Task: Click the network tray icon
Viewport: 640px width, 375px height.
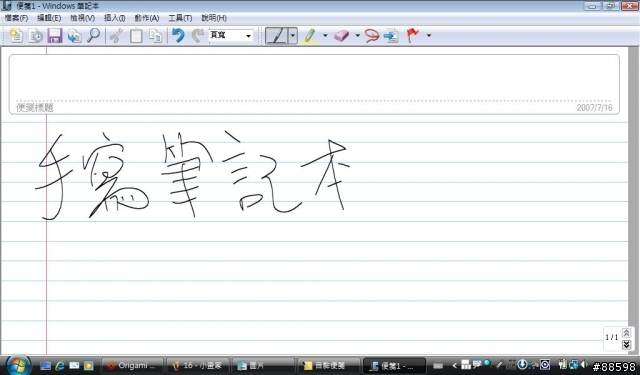Action: pyautogui.click(x=574, y=364)
